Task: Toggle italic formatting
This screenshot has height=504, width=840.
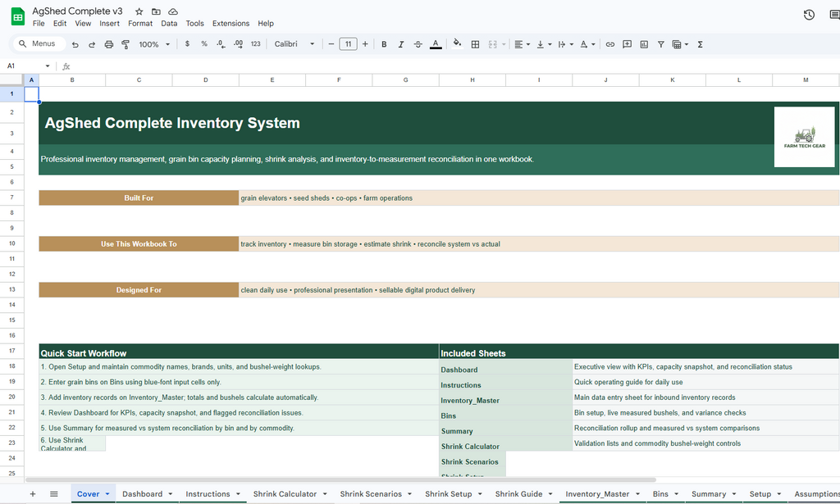Action: (400, 44)
